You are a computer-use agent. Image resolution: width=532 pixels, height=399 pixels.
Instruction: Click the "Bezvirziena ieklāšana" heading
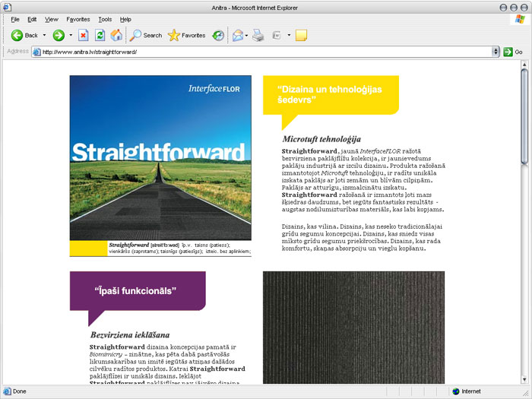coord(130,335)
